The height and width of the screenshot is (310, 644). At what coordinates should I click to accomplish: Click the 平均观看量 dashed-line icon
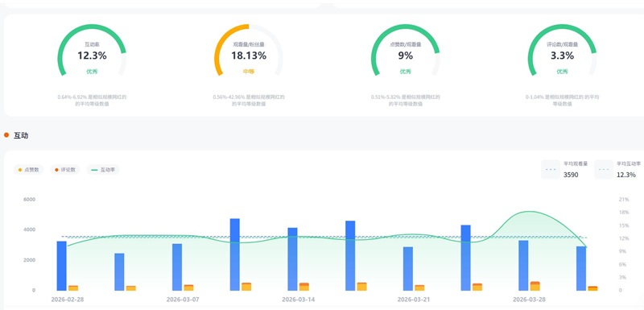click(551, 170)
